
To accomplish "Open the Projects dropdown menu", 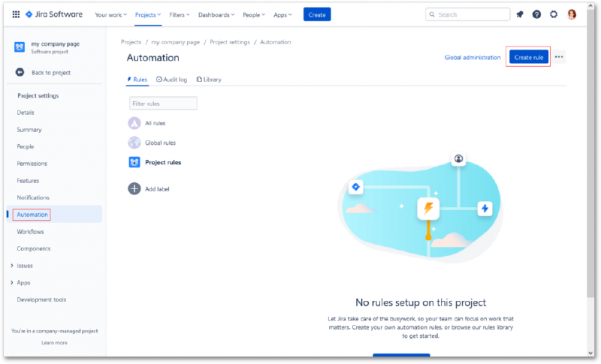I will click(x=148, y=15).
